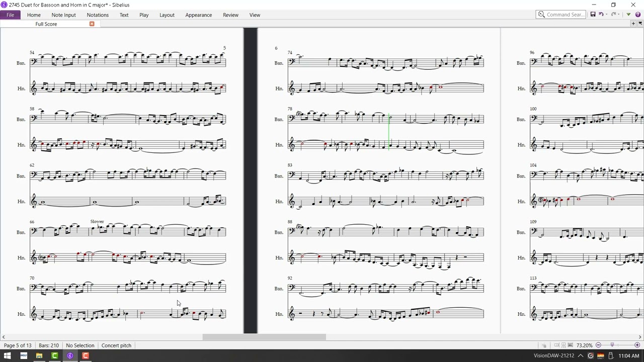Click the zoom slider handle
Screen dimensions: 644x362
click(612, 345)
